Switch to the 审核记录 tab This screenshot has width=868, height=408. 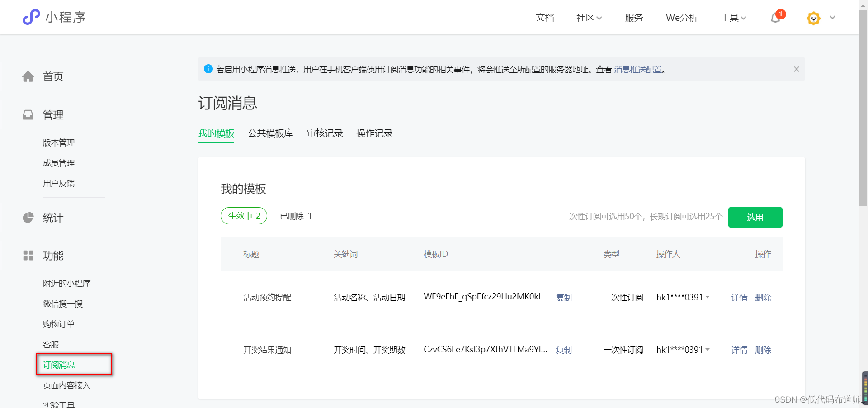[x=325, y=133]
